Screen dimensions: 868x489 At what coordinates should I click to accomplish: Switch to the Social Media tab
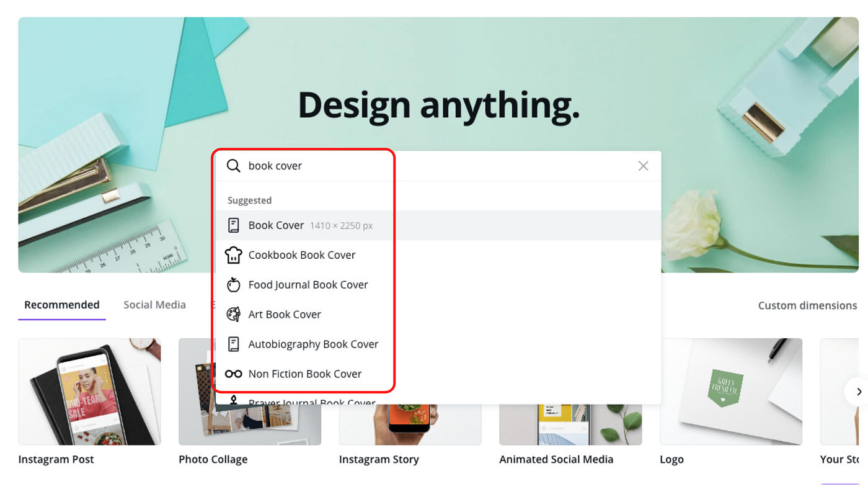(x=154, y=305)
